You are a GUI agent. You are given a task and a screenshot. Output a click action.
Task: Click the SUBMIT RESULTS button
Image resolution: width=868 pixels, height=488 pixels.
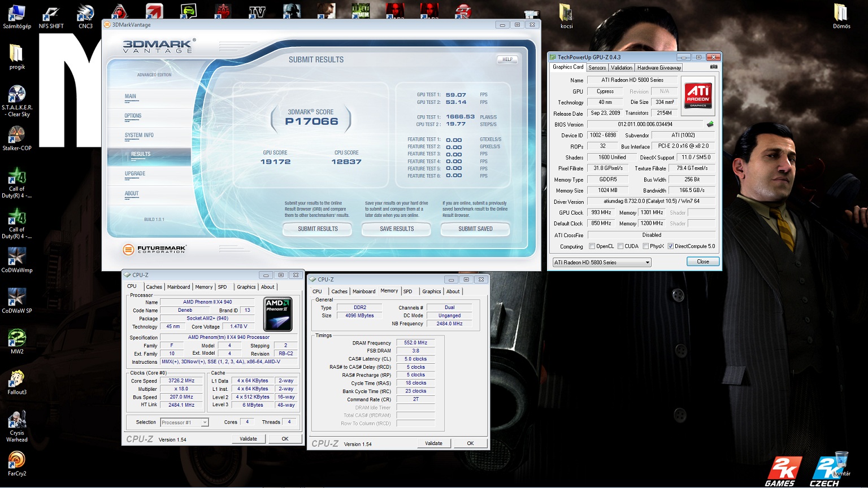click(318, 229)
